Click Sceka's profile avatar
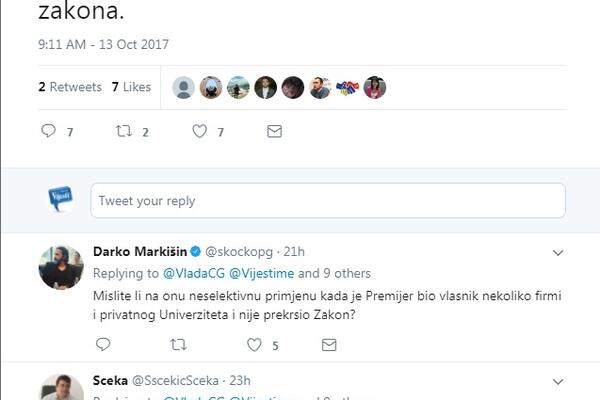600x400 pixels. coord(60,389)
